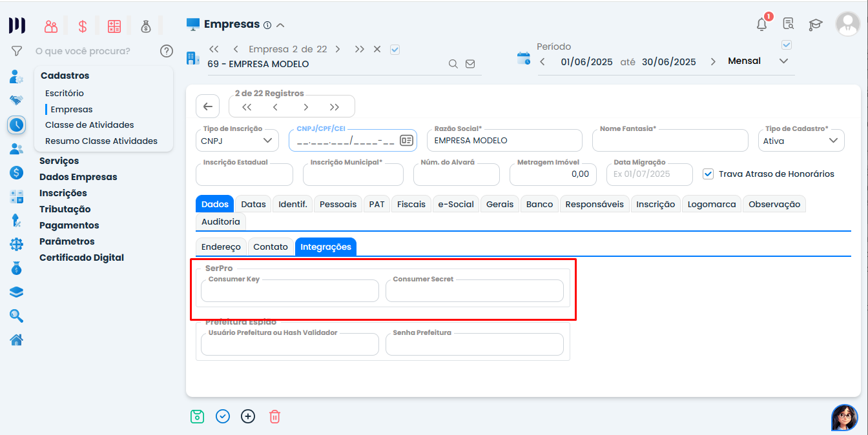Click the info icon next to Empresas
This screenshot has width=868, height=435.
[267, 25]
